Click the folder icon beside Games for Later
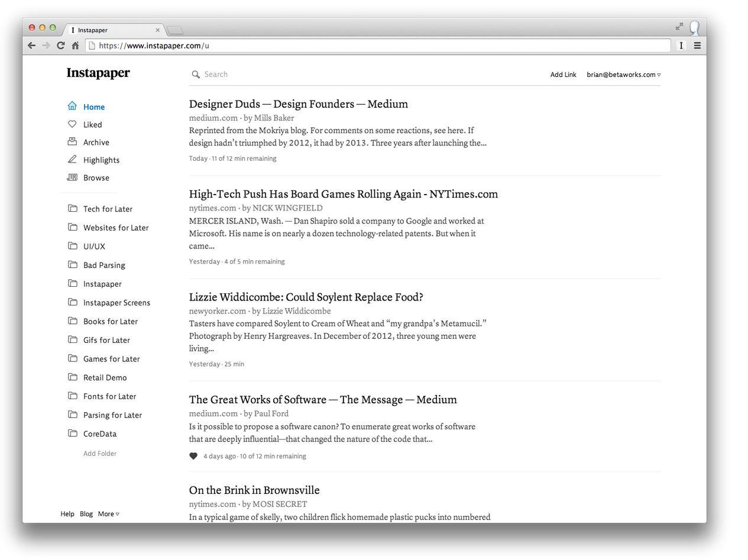This screenshot has width=748, height=560. click(73, 358)
